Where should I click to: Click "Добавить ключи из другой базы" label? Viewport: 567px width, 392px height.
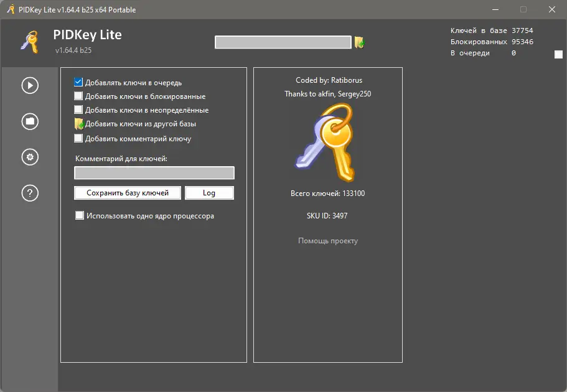pos(141,124)
